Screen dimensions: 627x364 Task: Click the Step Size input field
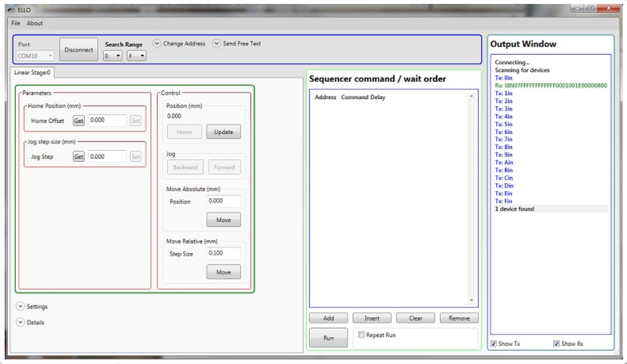click(x=223, y=253)
